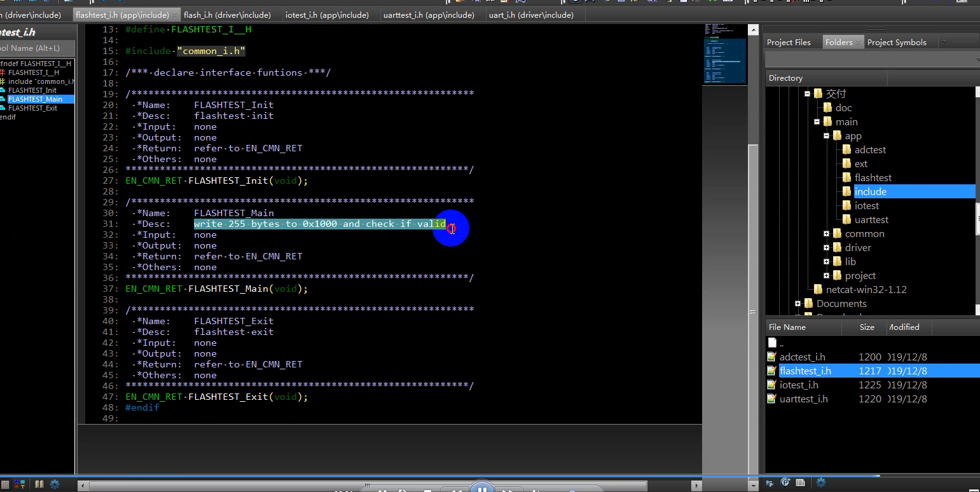Image resolution: width=980 pixels, height=492 pixels.
Task: Click project panel list view icon
Action: (801, 482)
